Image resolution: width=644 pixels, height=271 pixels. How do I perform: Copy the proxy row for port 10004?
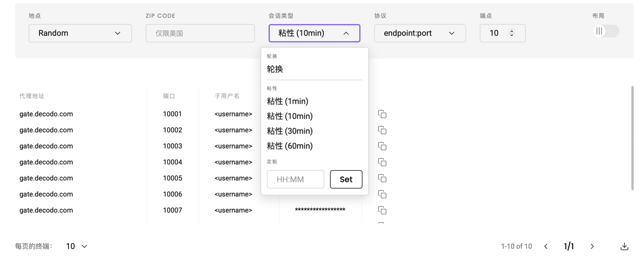(x=382, y=162)
